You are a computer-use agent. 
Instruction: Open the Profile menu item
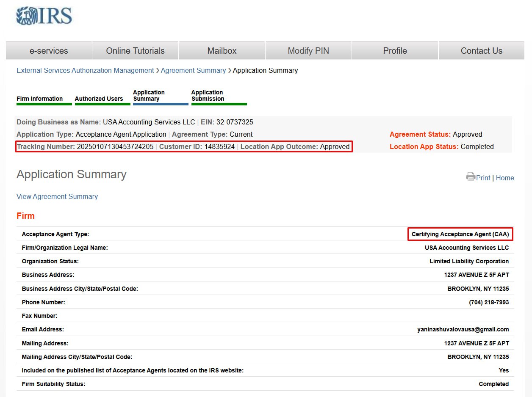(395, 51)
